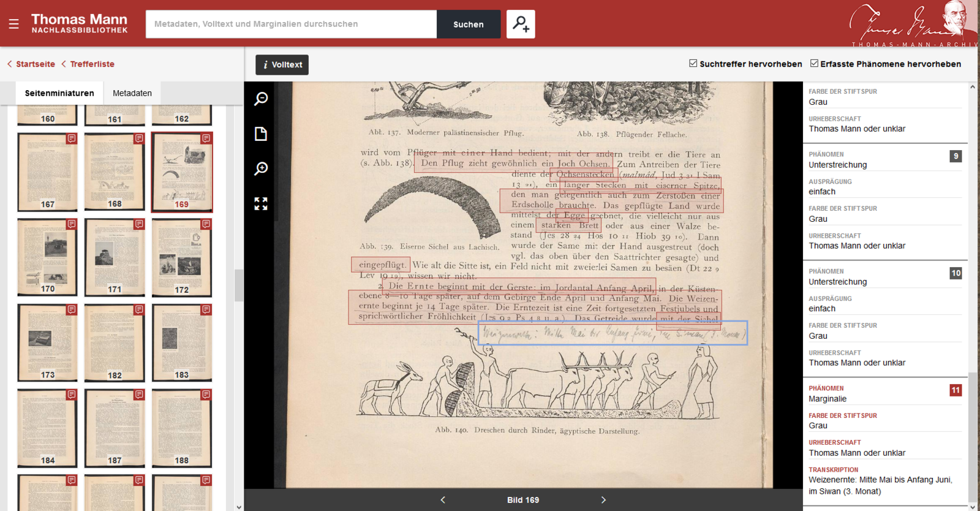Click annotation icon on thumbnail 168
This screenshot has width=980, height=511.
click(x=139, y=138)
